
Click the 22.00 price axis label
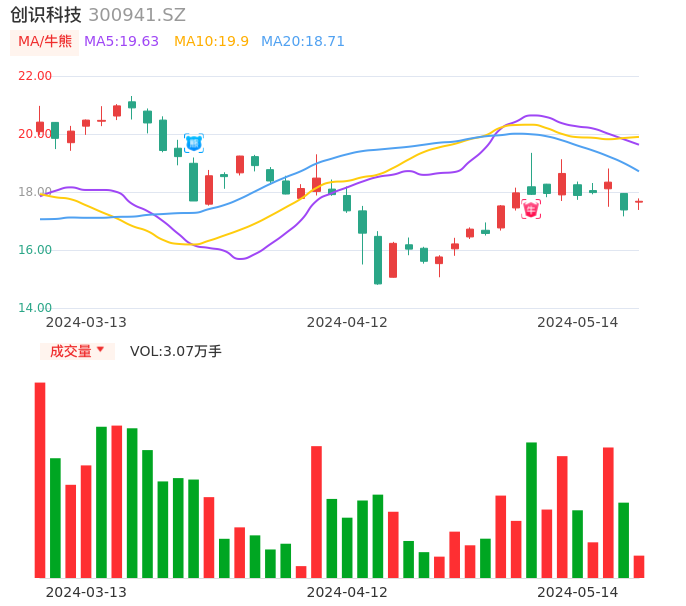click(x=35, y=76)
